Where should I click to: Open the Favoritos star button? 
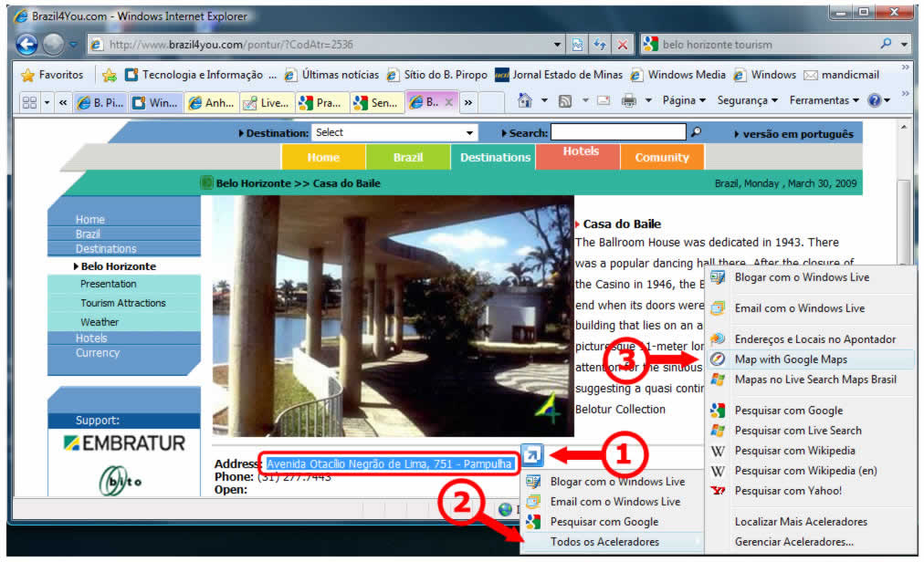(52, 75)
